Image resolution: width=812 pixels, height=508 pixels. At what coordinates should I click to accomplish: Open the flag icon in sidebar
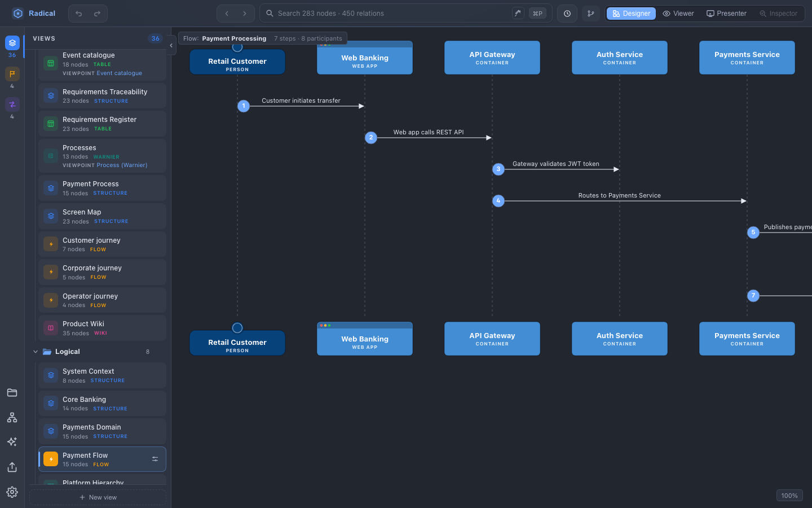pyautogui.click(x=12, y=73)
